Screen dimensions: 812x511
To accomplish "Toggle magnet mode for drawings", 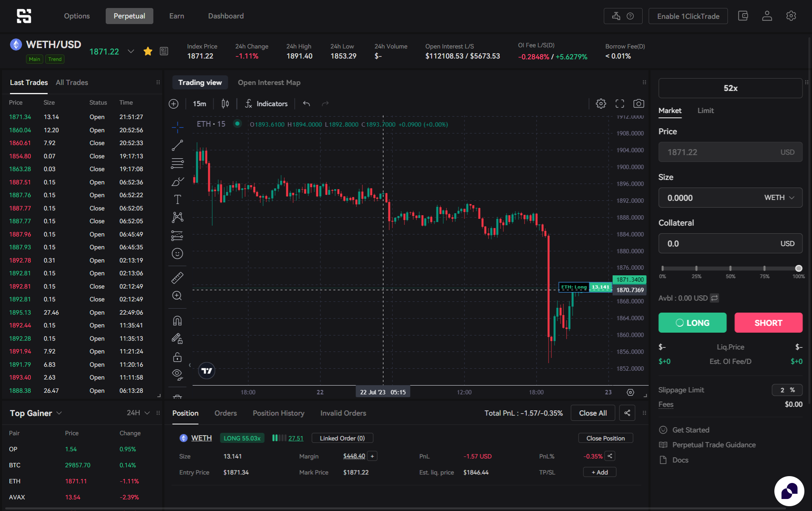I will (x=177, y=321).
